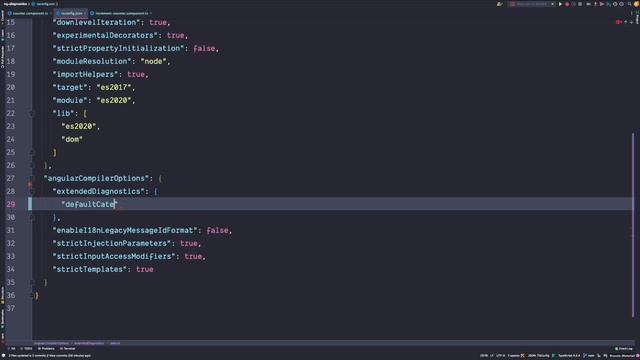Open the Git tool window
640x360 pixels.
(x=12, y=349)
